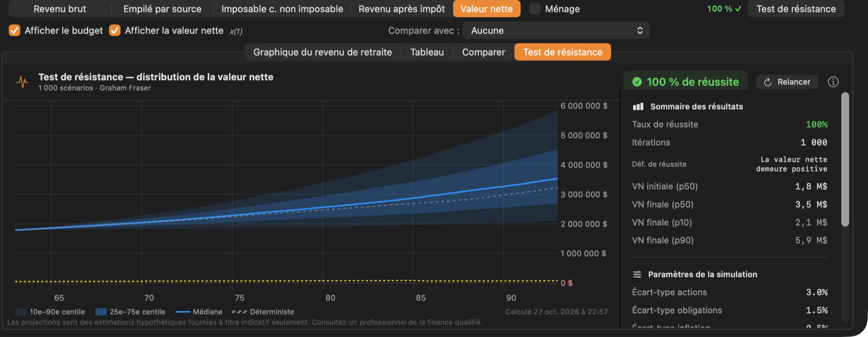Screen dimensions: 868x337
Task: Click the VN finale (p10) value 2,1 M$
Action: tap(811, 223)
